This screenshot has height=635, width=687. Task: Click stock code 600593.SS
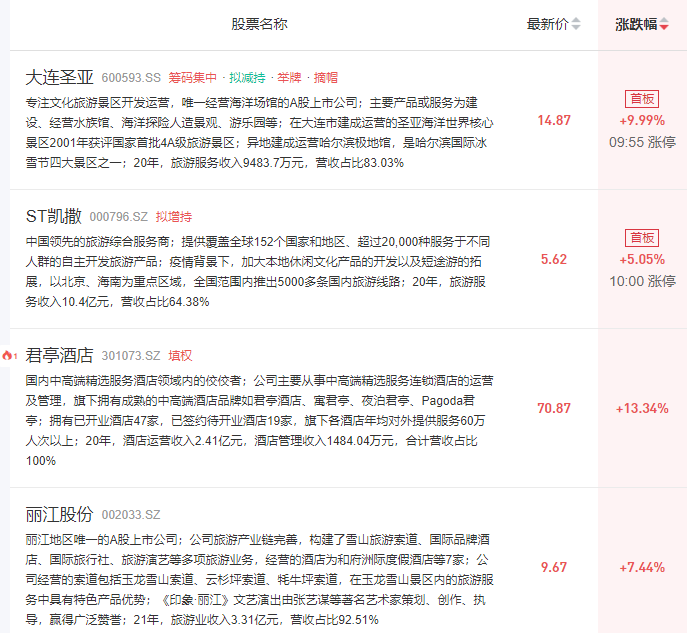(131, 78)
